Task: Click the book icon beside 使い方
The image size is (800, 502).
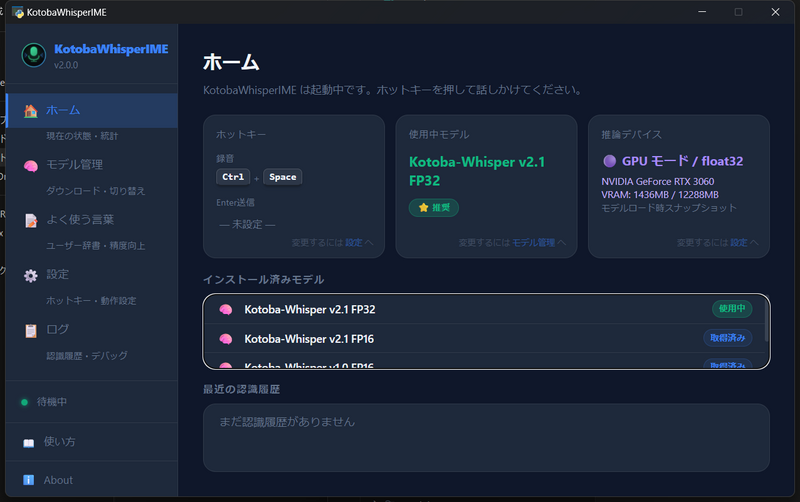Action: [x=28, y=442]
